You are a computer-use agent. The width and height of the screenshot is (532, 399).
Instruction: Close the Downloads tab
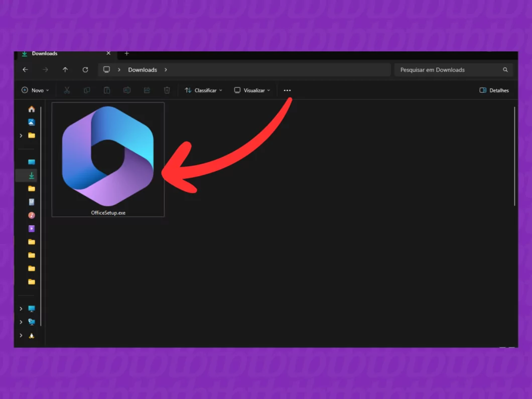108,53
